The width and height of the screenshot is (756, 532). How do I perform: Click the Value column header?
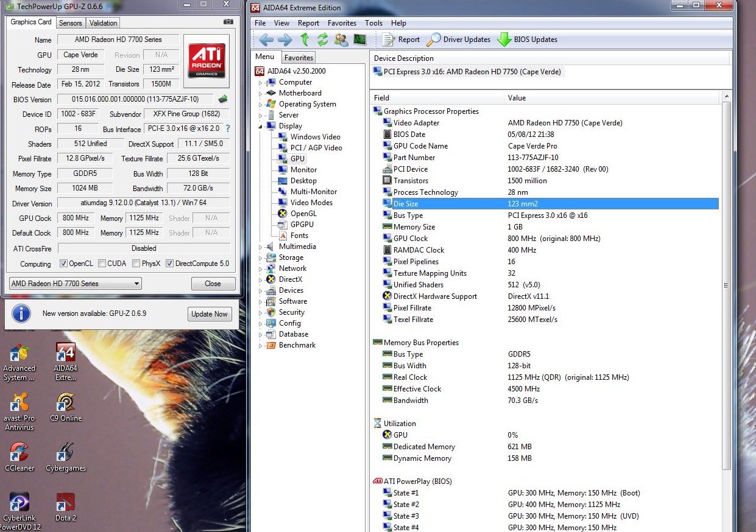[x=612, y=97]
